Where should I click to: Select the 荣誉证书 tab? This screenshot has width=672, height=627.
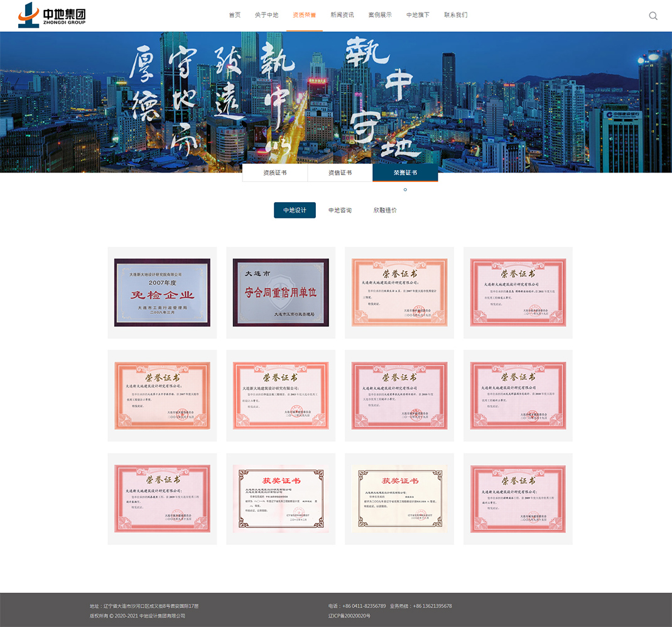(x=405, y=173)
